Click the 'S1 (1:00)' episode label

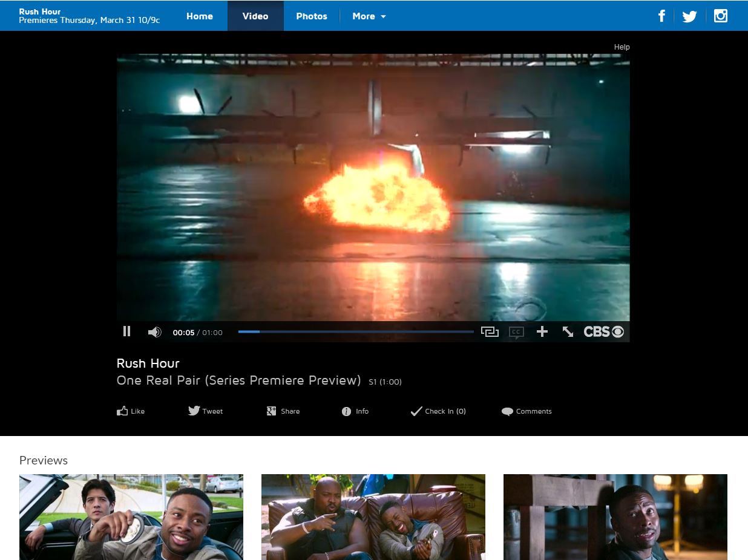(385, 382)
